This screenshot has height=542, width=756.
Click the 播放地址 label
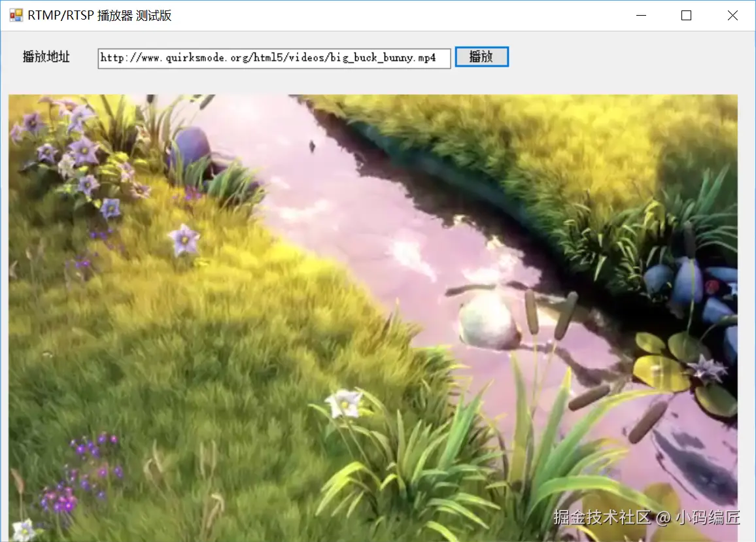[x=46, y=57]
